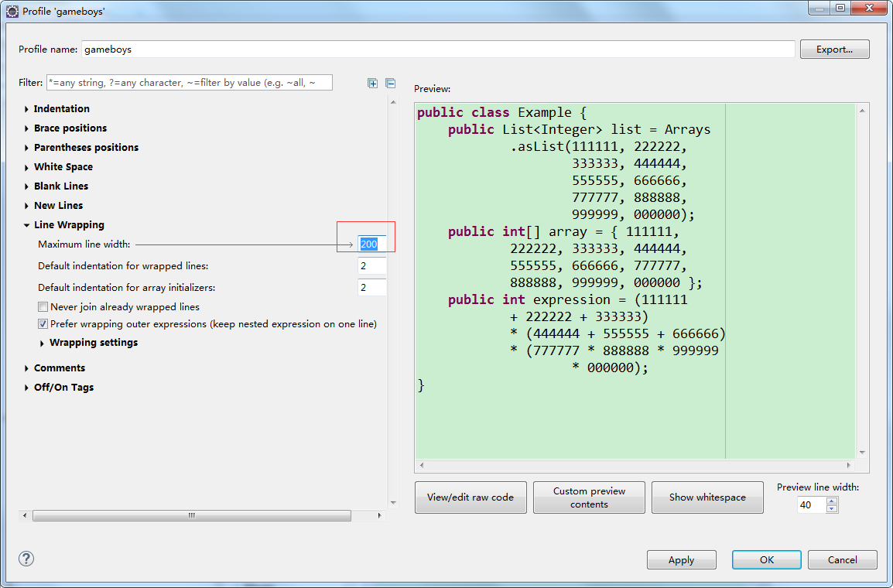Uncheck Prefer wrapping outer expressions
This screenshot has height=588, width=893.
(43, 324)
